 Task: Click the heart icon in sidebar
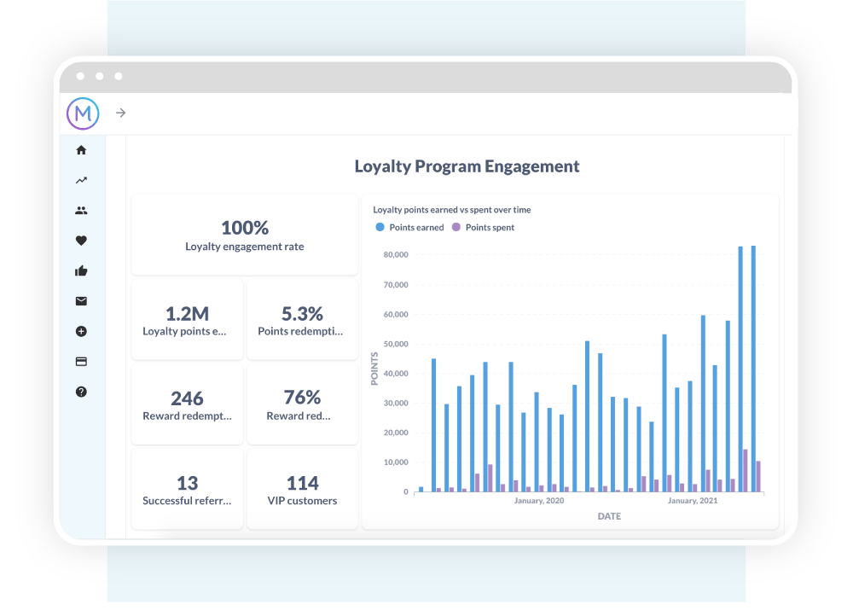pyautogui.click(x=82, y=241)
